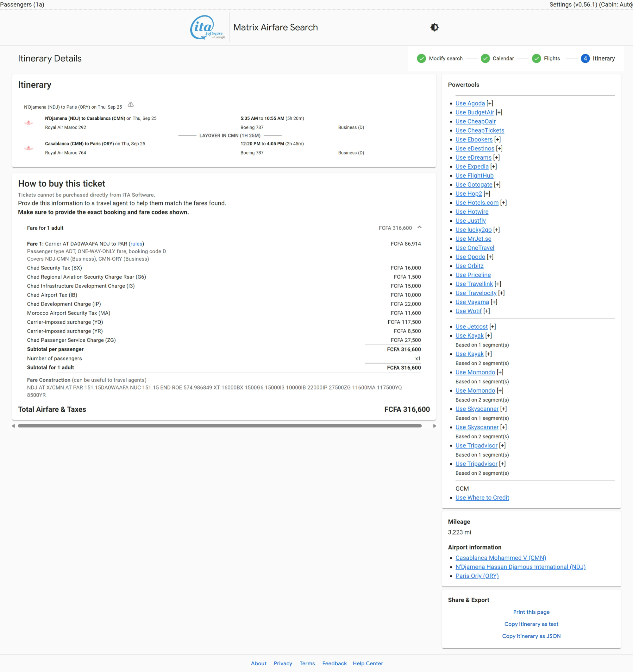Click the green checkmark for Flights step
This screenshot has width=633, height=672.
pyautogui.click(x=536, y=59)
